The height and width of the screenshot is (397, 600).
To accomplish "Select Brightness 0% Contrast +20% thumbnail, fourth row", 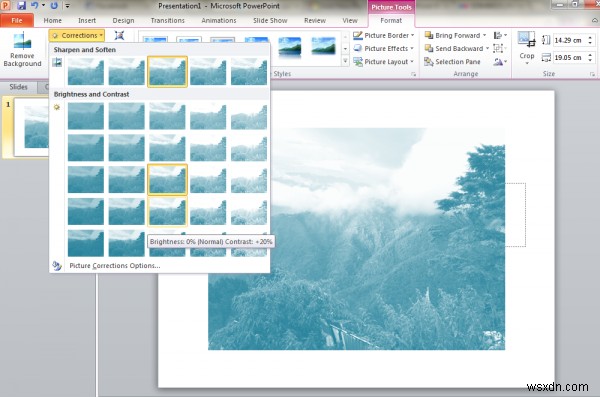I will point(167,211).
